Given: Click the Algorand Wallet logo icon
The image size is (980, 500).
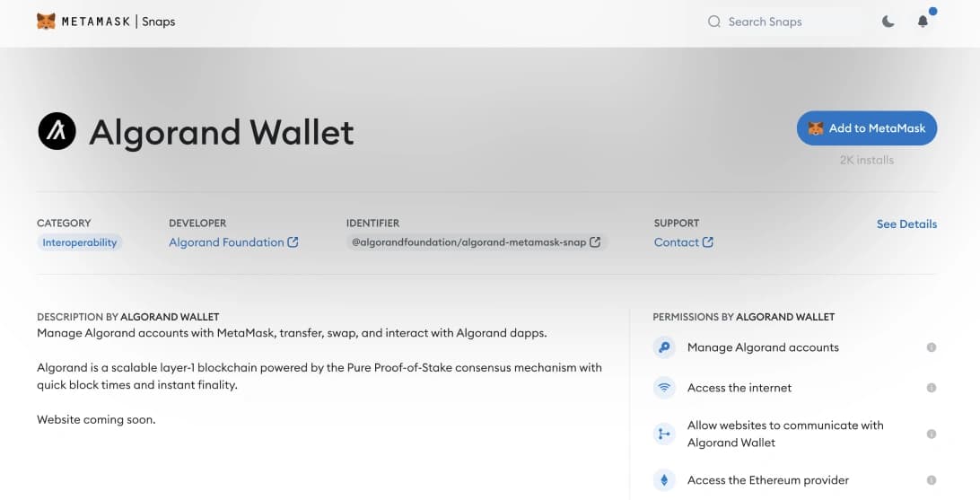Looking at the screenshot, I should click(x=57, y=132).
